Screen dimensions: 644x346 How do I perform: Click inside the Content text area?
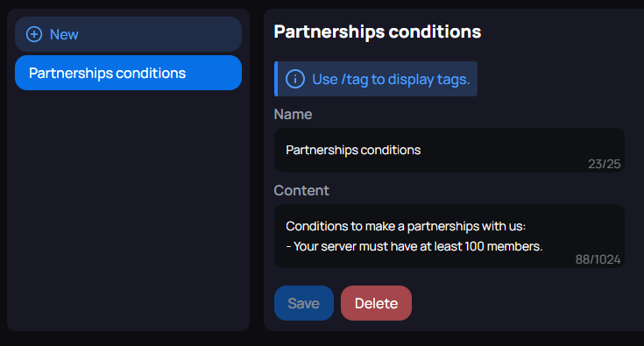449,237
